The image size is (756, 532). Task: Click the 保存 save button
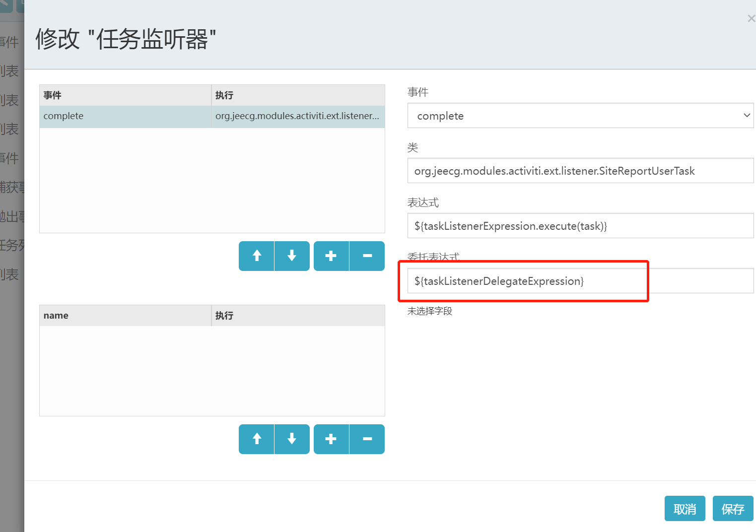point(733,508)
